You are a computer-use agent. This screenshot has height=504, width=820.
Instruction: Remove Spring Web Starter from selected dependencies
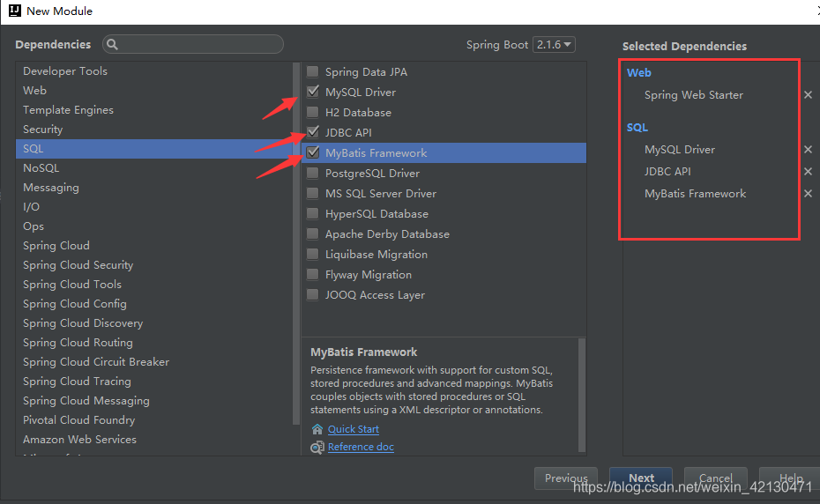(808, 94)
